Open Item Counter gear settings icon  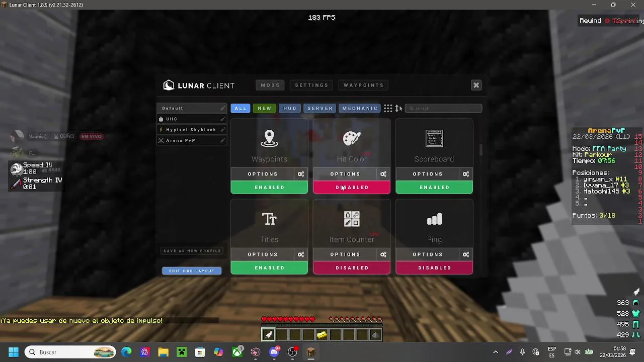coord(383,254)
